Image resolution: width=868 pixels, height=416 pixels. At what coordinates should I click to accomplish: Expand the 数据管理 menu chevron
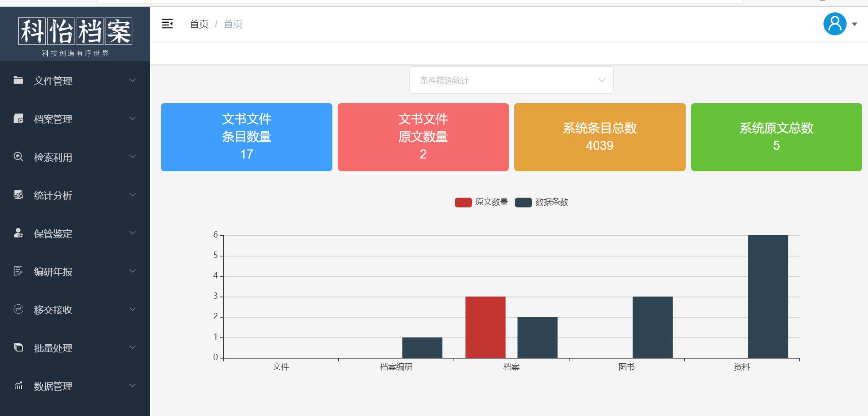point(133,386)
